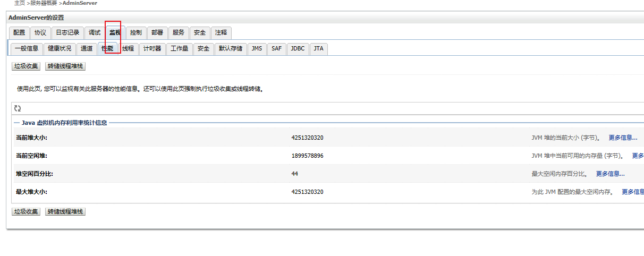Open the JDBC sub-tab
This screenshot has height=256, width=644.
pos(298,49)
